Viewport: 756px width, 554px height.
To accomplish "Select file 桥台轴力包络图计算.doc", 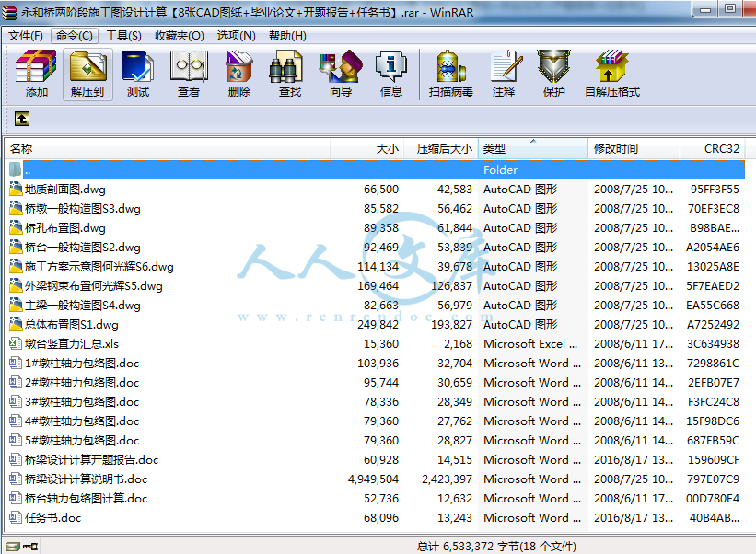I will [86, 498].
